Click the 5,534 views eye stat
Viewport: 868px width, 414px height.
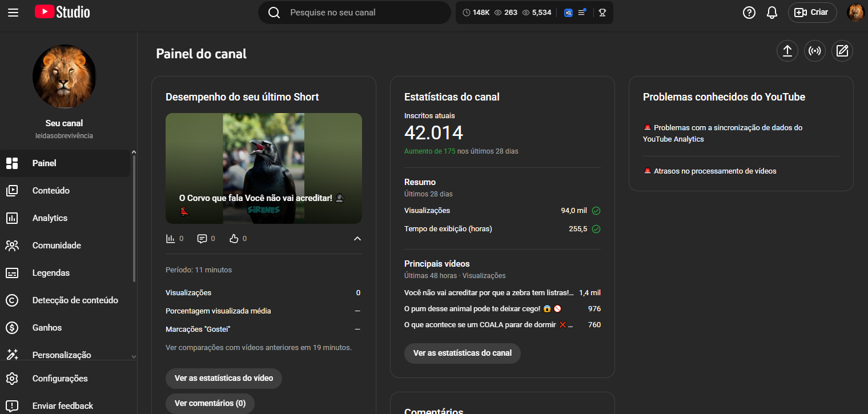(x=537, y=13)
